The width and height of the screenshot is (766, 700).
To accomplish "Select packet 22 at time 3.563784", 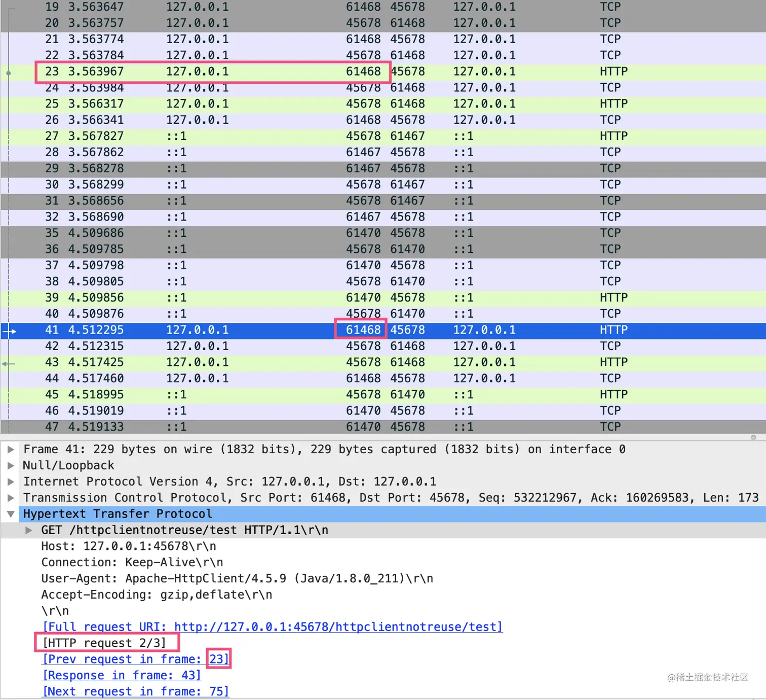I will [x=383, y=56].
